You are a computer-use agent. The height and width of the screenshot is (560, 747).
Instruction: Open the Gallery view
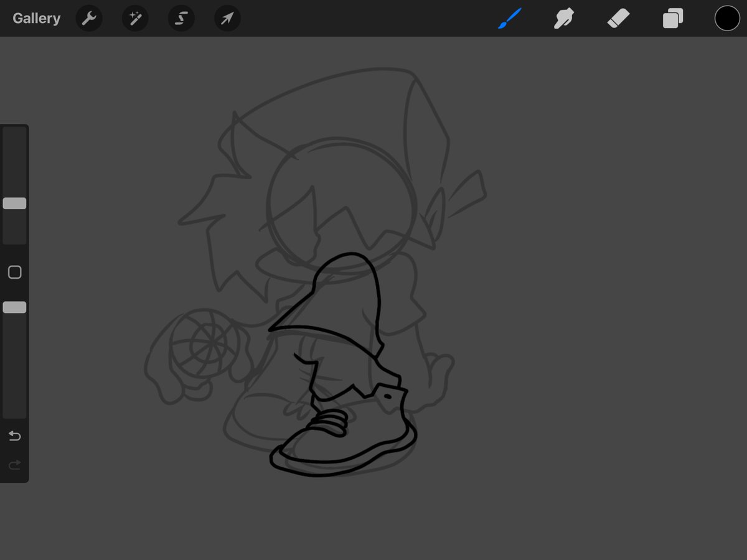(36, 18)
